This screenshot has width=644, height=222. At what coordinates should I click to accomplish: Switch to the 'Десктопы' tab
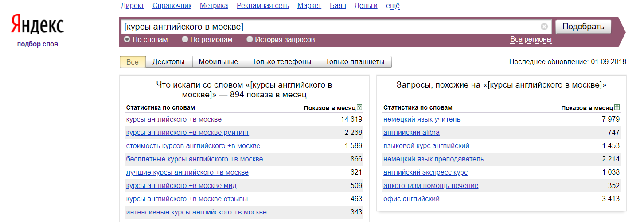coord(169,62)
